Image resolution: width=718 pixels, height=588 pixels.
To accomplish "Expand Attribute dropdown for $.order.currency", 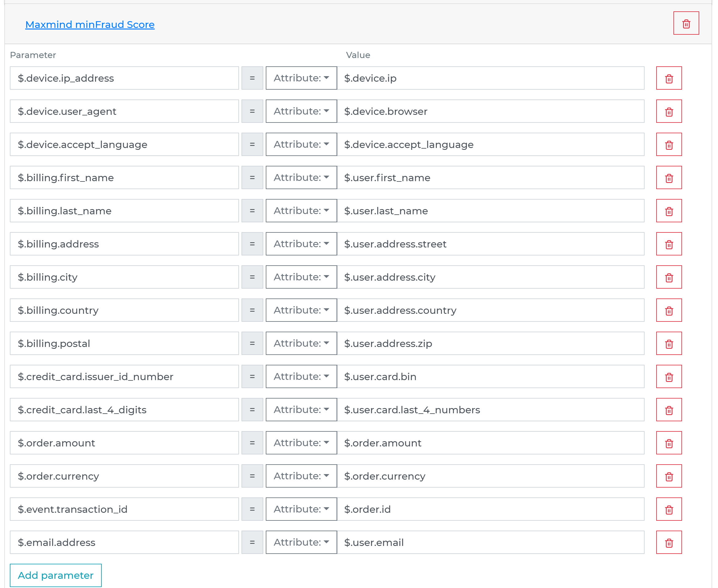I will 301,477.
